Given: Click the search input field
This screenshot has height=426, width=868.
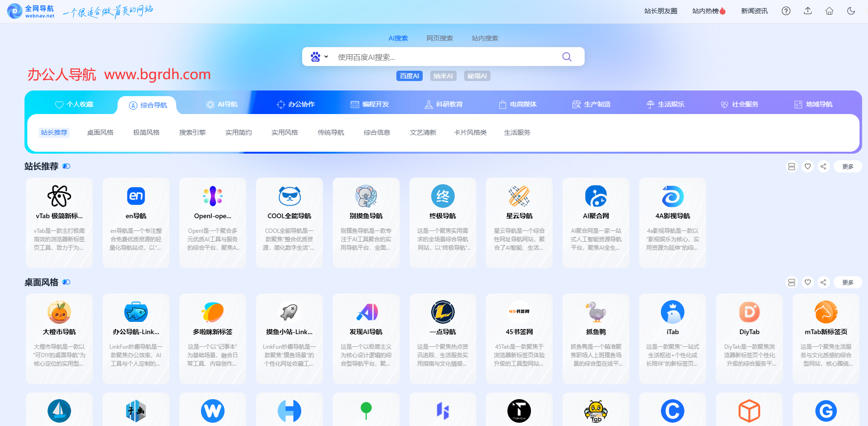Looking at the screenshot, I should [x=442, y=57].
